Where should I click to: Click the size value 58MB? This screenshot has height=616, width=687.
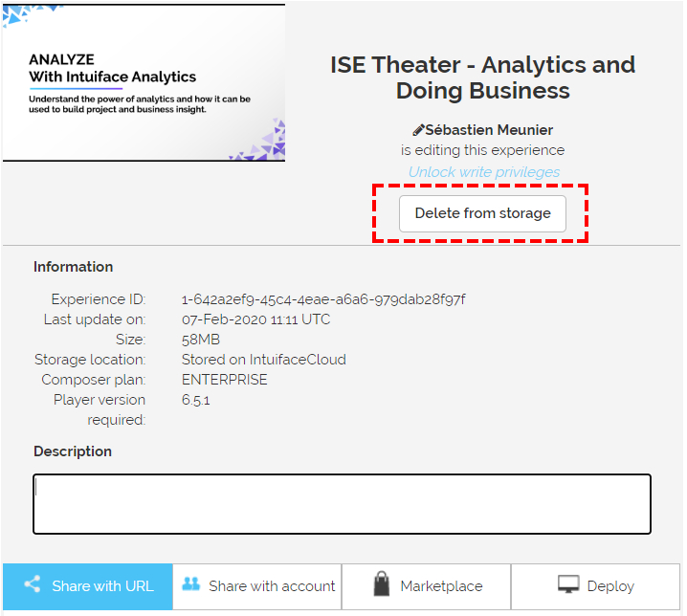[x=201, y=340]
